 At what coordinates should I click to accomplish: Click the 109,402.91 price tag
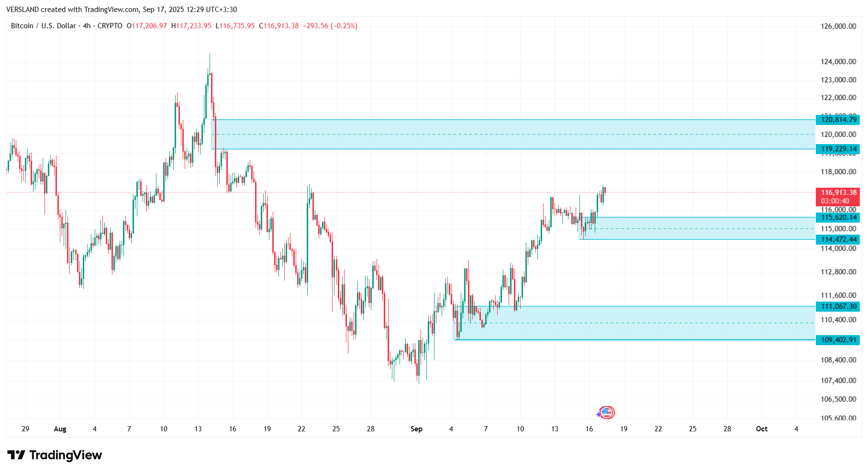click(838, 340)
